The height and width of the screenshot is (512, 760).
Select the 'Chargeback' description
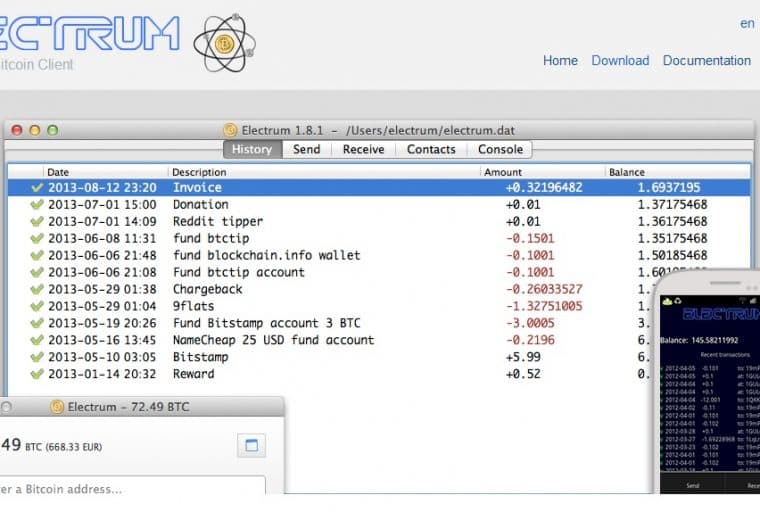pos(207,289)
